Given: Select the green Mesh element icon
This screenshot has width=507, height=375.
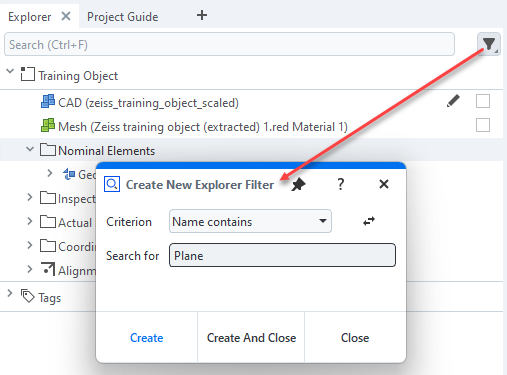Looking at the screenshot, I should pos(48,125).
